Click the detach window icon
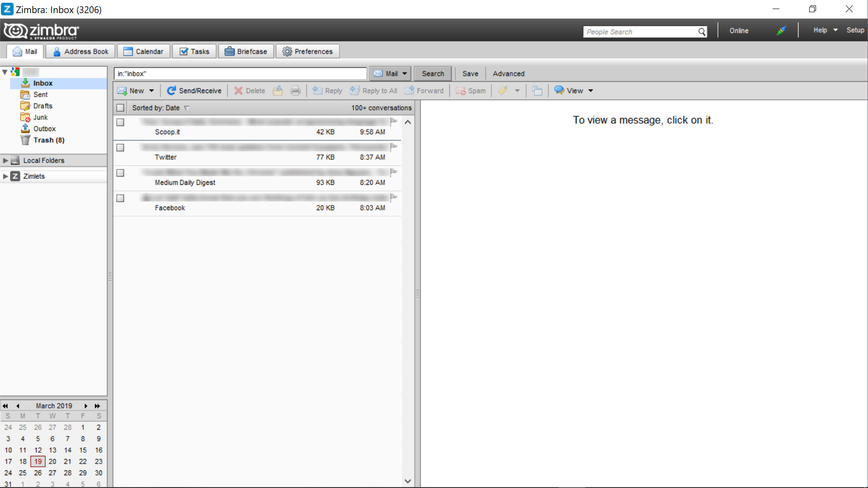Screen dimensions: 868x488 pos(537,91)
